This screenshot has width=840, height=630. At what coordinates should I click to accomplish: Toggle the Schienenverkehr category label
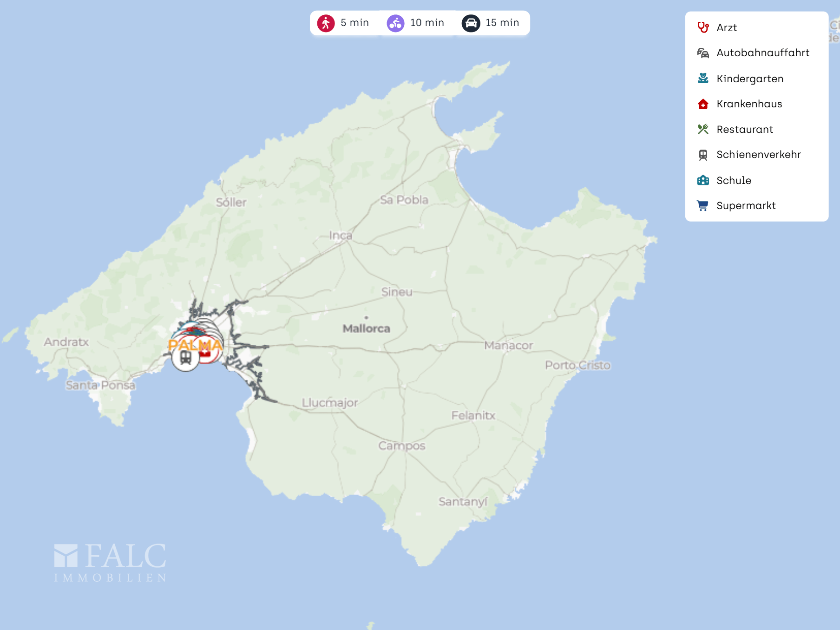coord(758,155)
